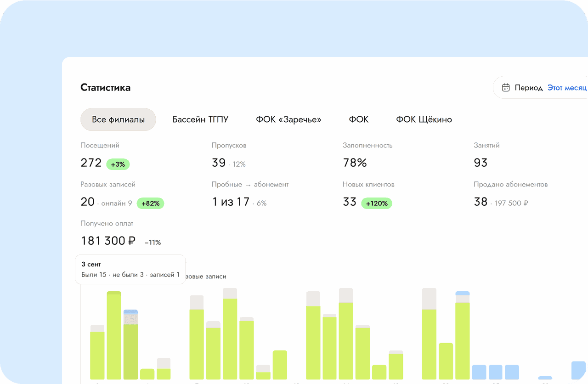Image resolution: width=588 pixels, height=384 pixels.
Task: Open the Этот месяц period selector
Action: tap(567, 88)
